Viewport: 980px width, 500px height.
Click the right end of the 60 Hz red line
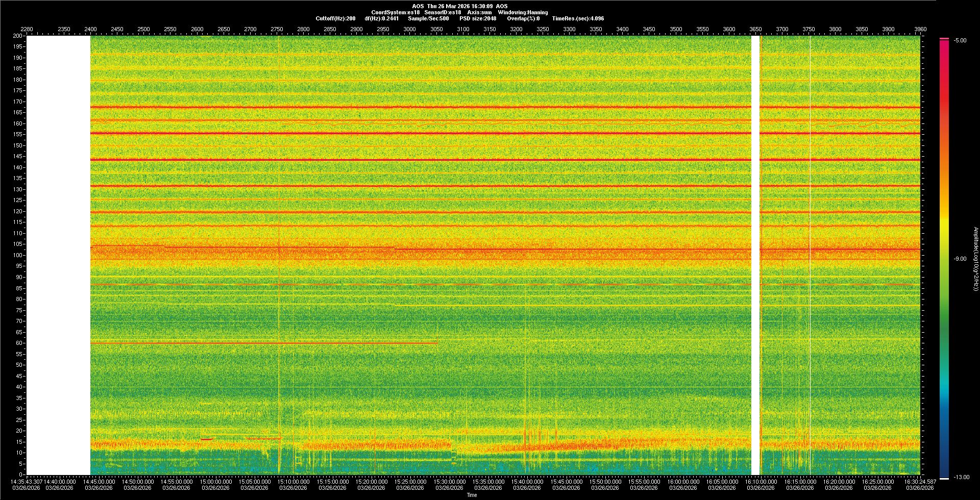436,343
